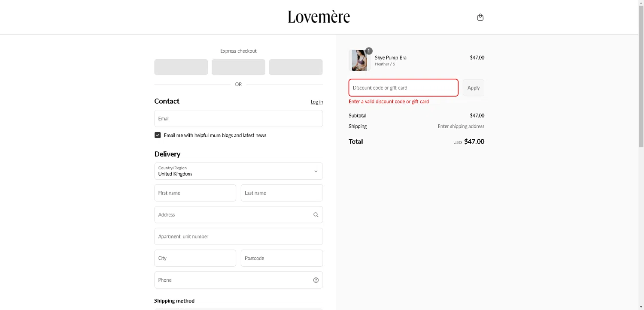The width and height of the screenshot is (644, 310).
Task: Click the Shipping method heading
Action: (174, 301)
